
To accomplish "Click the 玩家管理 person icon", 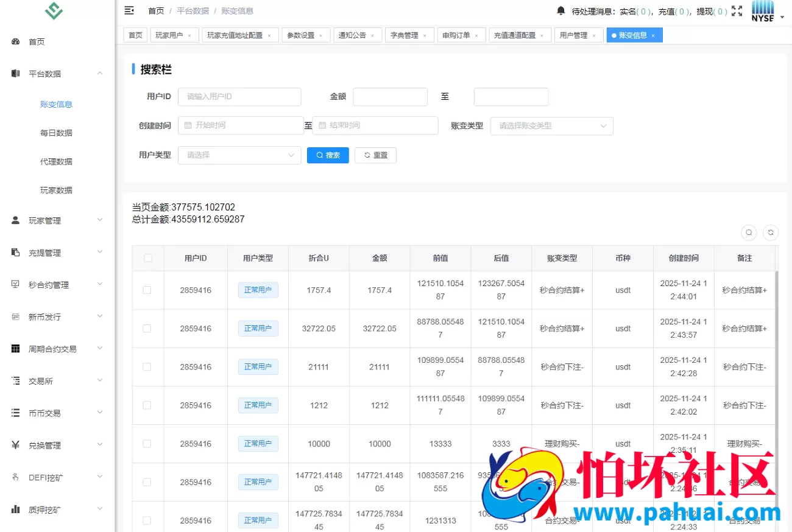I will point(16,220).
